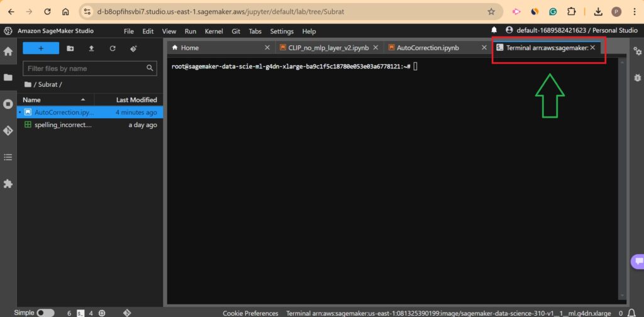This screenshot has width=644, height=317.
Task: Click the blue New Launcher plus button
Action: point(41,48)
